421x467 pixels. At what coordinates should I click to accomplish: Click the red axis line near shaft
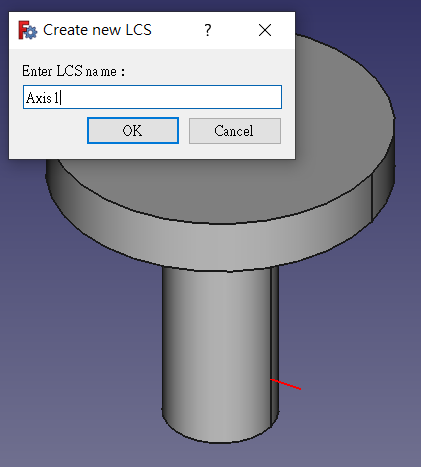point(286,384)
